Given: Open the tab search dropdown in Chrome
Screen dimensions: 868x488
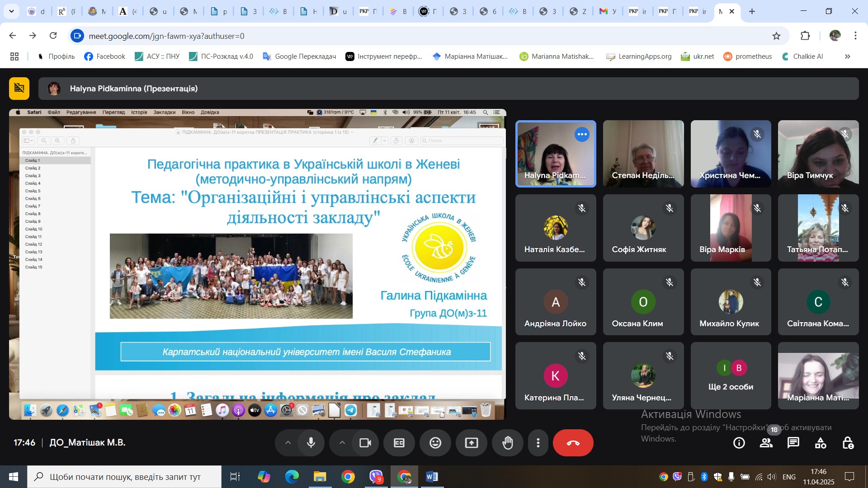Looking at the screenshot, I should click(11, 11).
